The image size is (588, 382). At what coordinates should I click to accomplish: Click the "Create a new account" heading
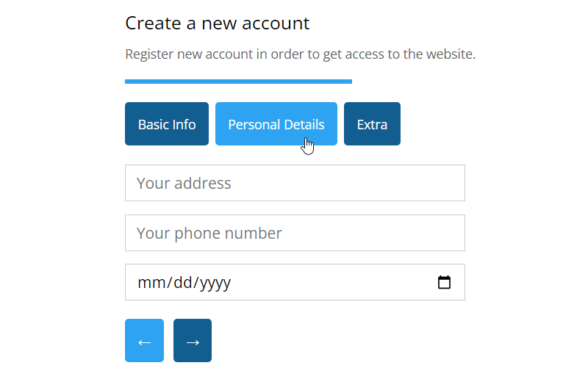coord(218,24)
